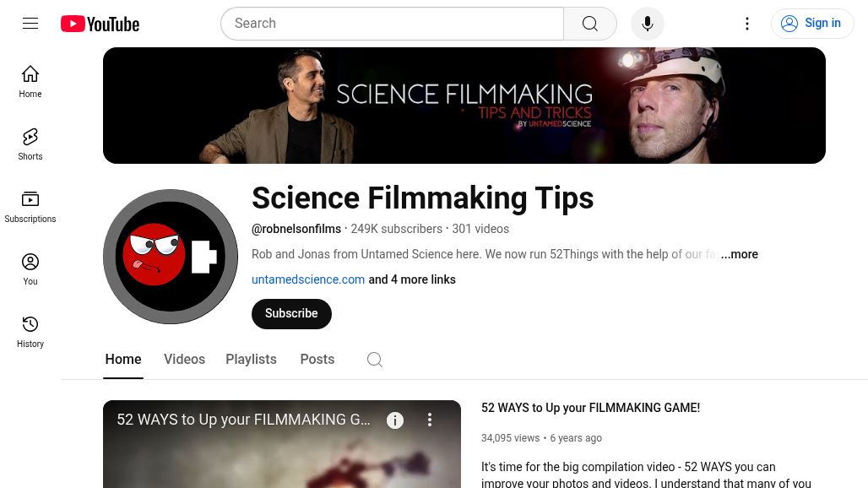This screenshot has width=868, height=488.
Task: Show info card on featured video
Action: coord(394,420)
